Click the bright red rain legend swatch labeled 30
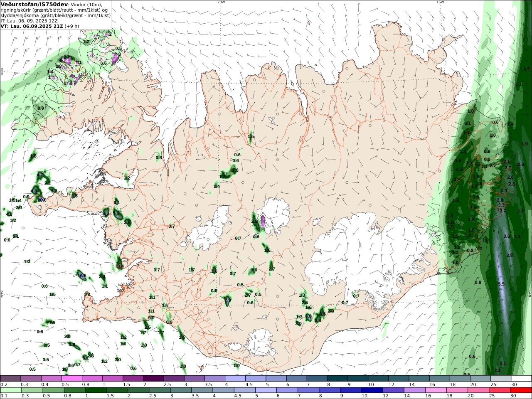The height and width of the screenshot is (399, 532). click(x=521, y=390)
